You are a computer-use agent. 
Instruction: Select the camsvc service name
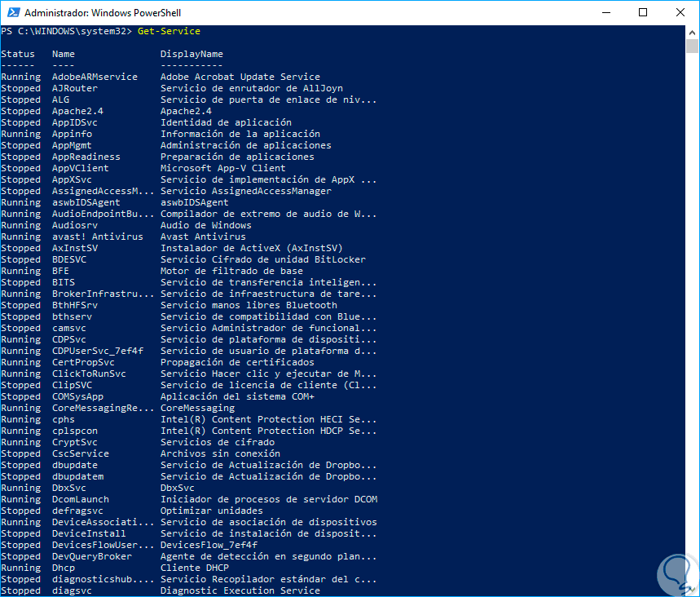point(69,329)
